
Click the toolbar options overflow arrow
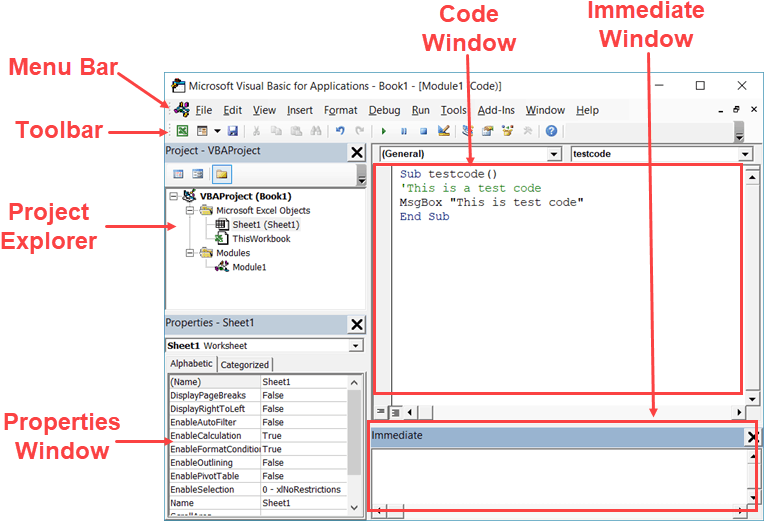click(739, 132)
